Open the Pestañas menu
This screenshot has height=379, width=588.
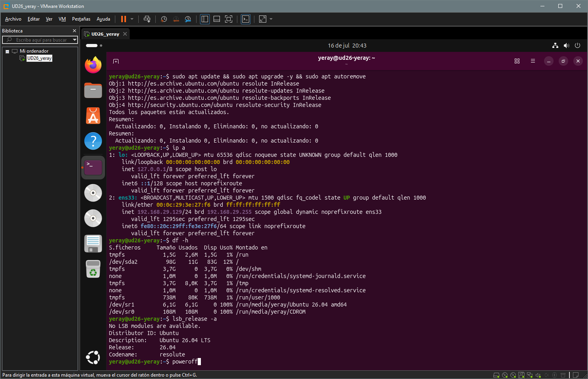tap(81, 19)
